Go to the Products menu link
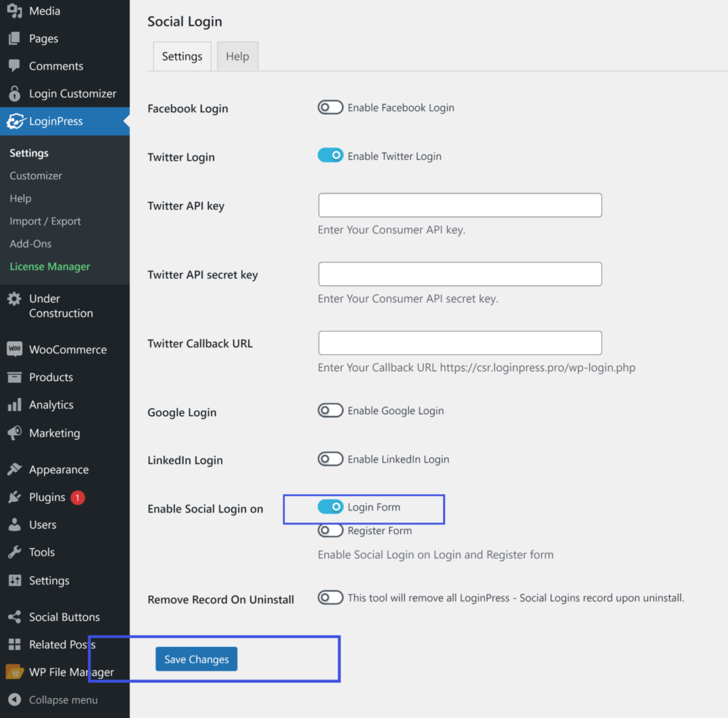This screenshot has height=718, width=728. tap(51, 377)
